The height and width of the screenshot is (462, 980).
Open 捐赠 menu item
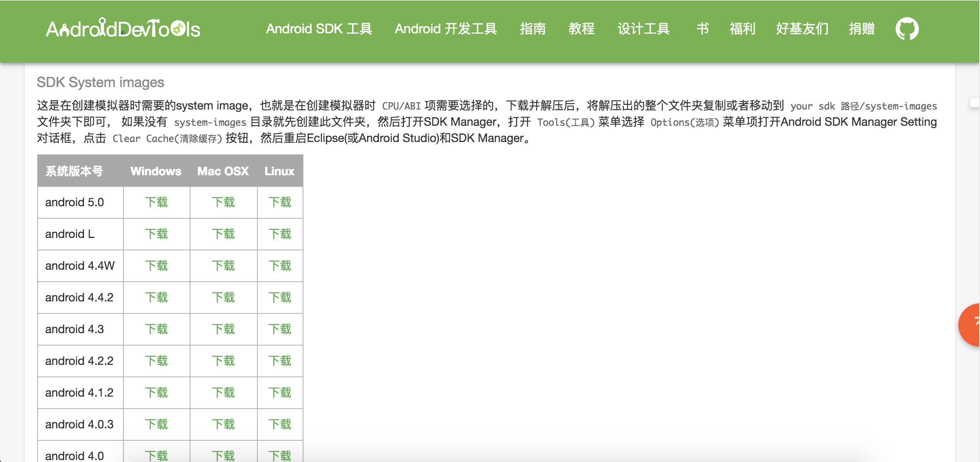(x=862, y=29)
